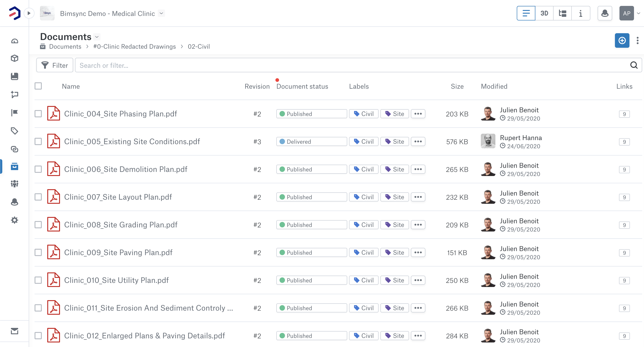This screenshot has height=347, width=644.
Task: Expand the sidebar with the play arrow
Action: (29, 13)
